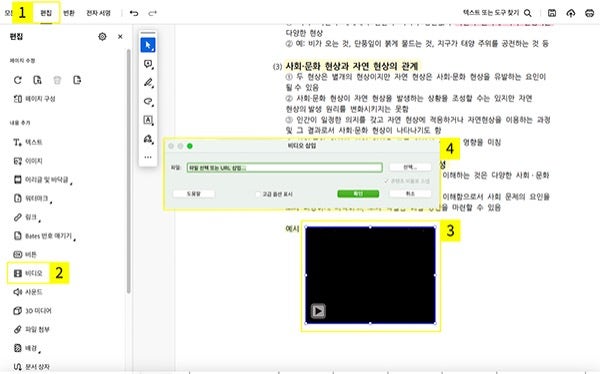
Task: Click the 취소 (Cancel) button
Action: coord(410,194)
